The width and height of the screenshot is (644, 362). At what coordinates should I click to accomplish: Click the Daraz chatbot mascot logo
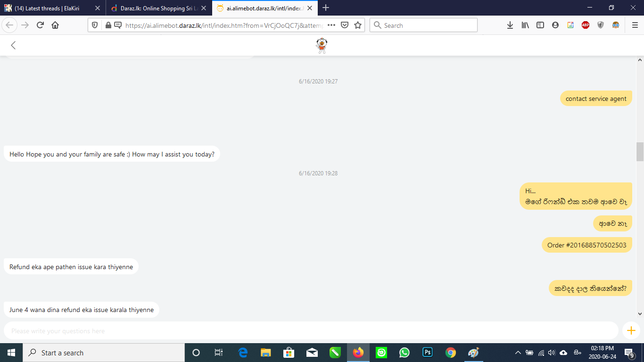322,45
